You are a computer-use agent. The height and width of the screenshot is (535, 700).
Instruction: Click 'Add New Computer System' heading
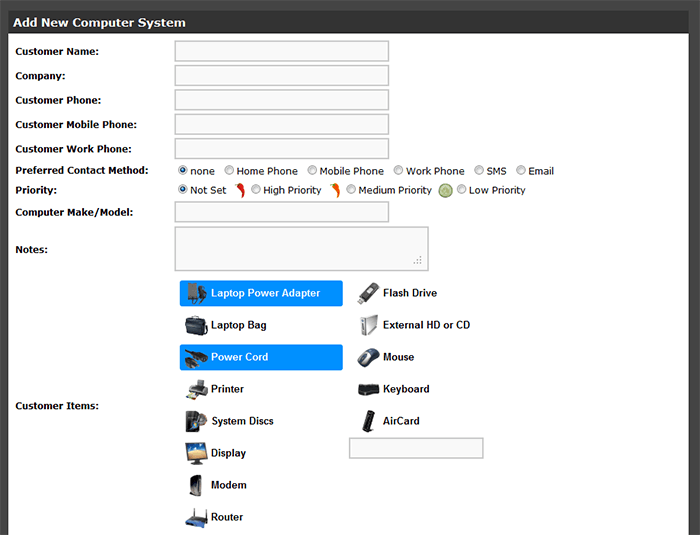pos(99,22)
